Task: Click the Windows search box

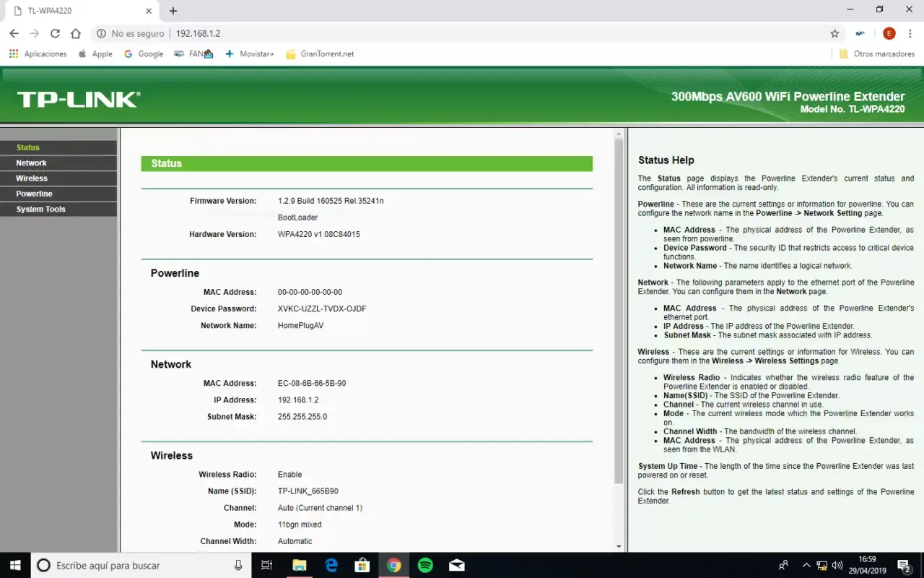Action: [x=141, y=565]
